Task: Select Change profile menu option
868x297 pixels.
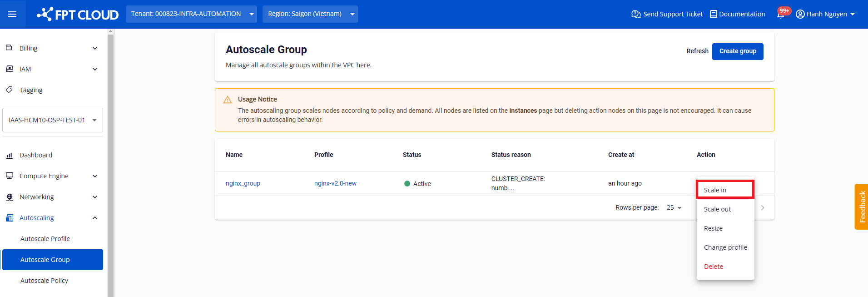Action: pyautogui.click(x=725, y=247)
